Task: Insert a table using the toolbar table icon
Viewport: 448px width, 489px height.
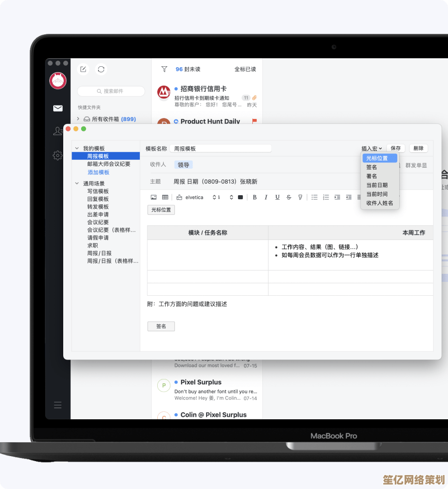Action: [x=165, y=197]
